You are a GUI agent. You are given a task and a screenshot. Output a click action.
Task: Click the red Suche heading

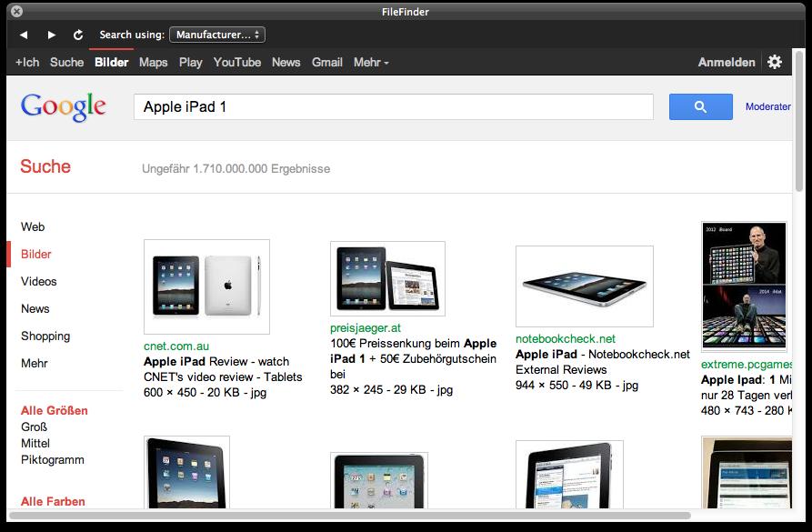tap(45, 166)
